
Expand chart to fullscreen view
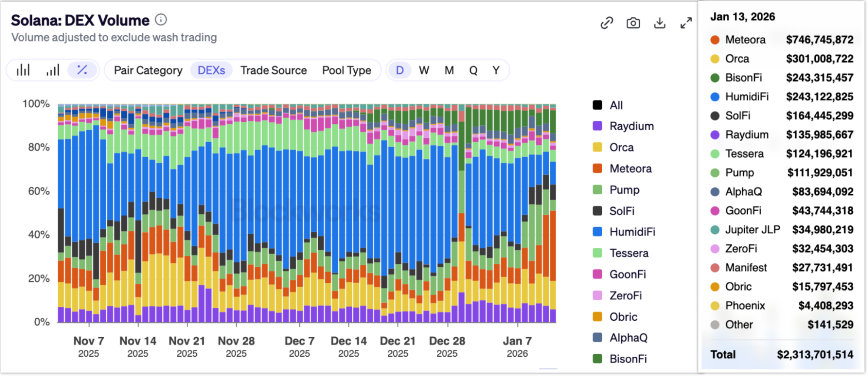[x=686, y=23]
